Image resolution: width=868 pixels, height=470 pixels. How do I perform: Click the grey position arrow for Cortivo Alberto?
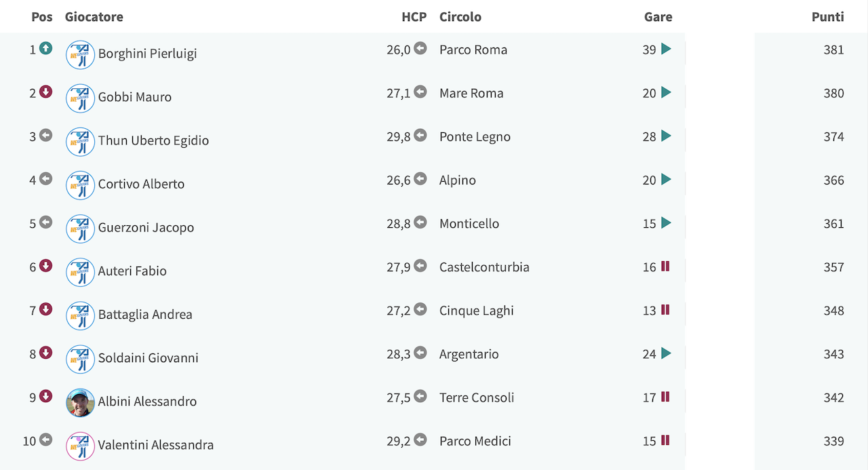[45, 178]
